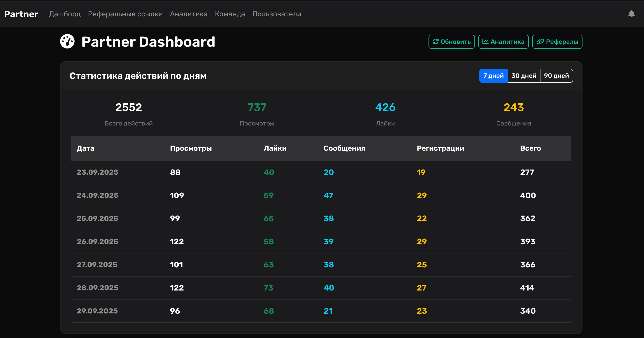Open Реферальные ссылки navigation item
644x338 pixels.
coord(125,14)
